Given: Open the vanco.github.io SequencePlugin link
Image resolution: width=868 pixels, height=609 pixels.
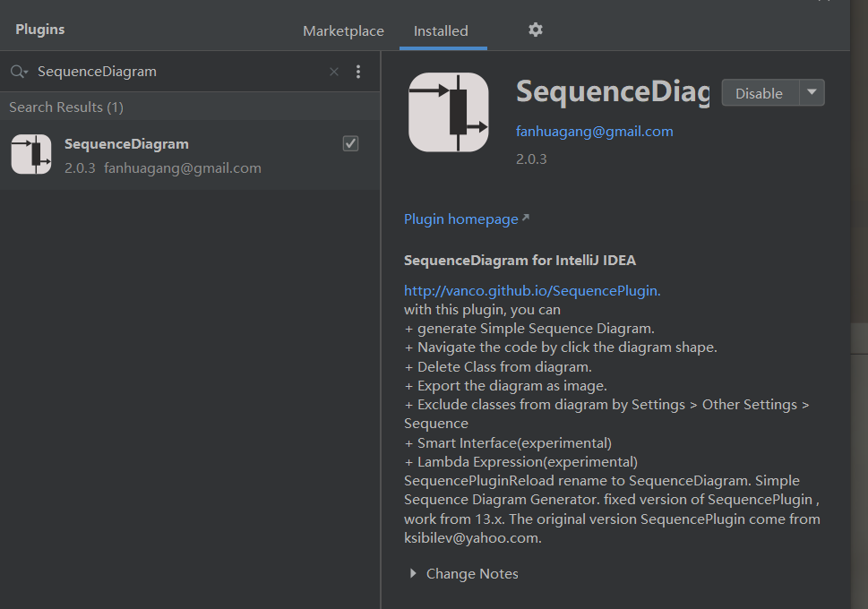Looking at the screenshot, I should (532, 291).
